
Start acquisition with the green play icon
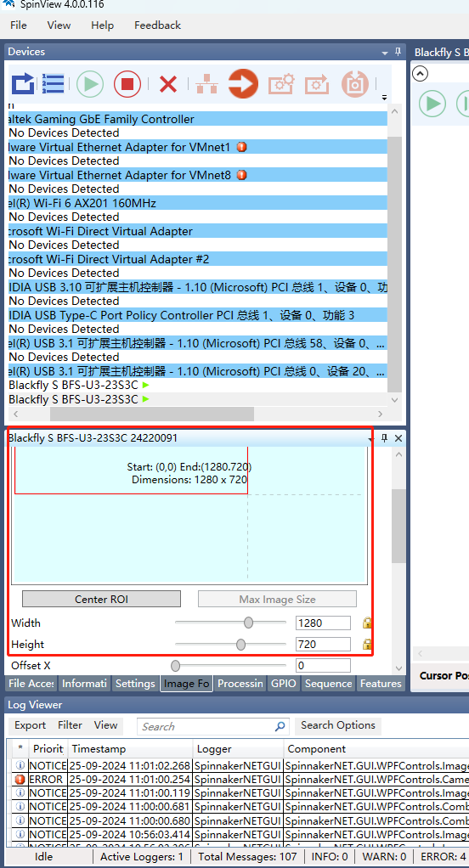[x=90, y=84]
